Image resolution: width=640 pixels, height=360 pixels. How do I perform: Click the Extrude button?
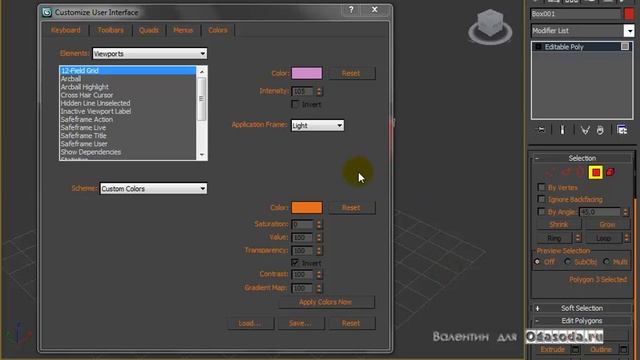(x=553, y=349)
